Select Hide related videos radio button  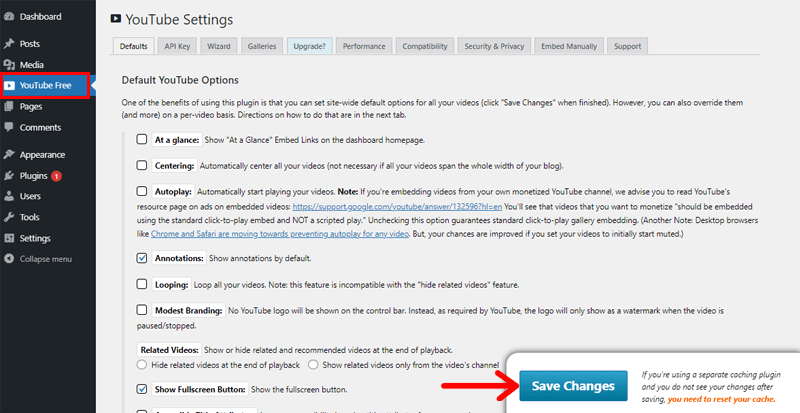141,365
